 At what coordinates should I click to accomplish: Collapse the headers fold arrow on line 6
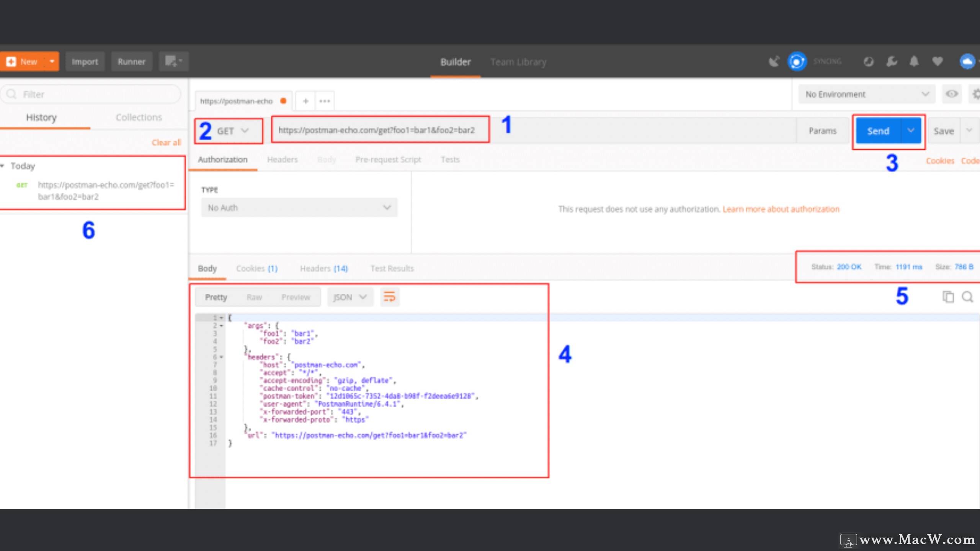pyautogui.click(x=221, y=357)
